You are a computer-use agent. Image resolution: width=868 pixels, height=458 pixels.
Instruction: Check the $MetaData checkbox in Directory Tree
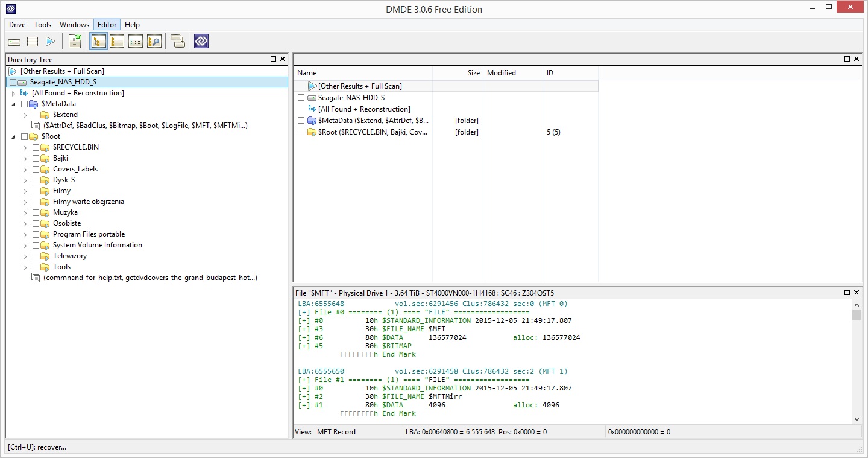pos(25,104)
